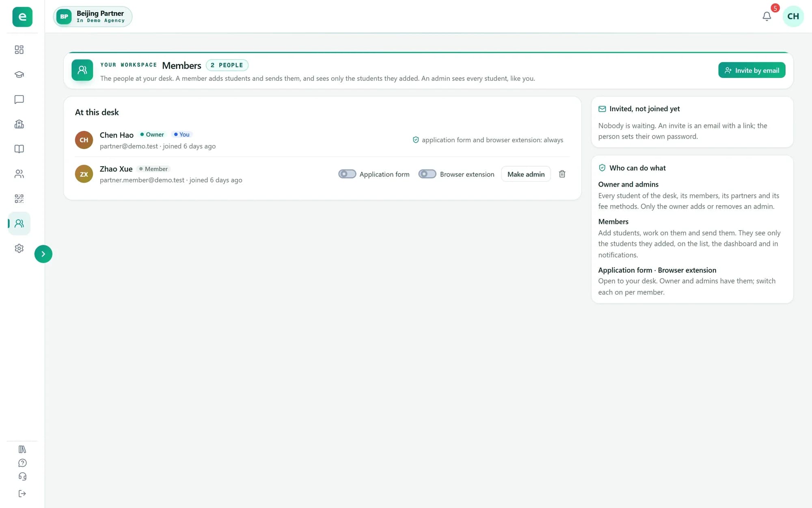
Task: Click Chen Hao's CH avatar in list
Action: pos(84,140)
